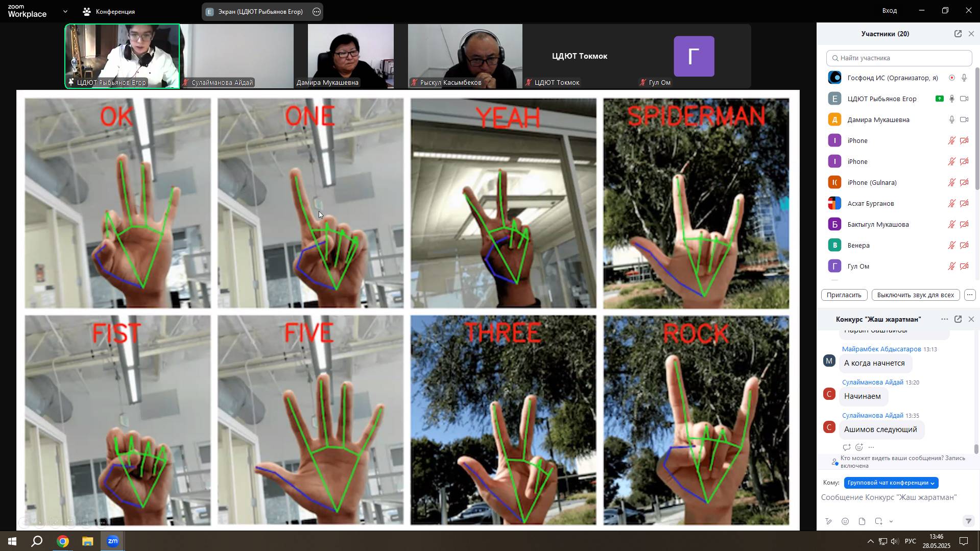This screenshot has height=551, width=980.
Task: Pop out the Конкурс chat panel
Action: pos(958,319)
